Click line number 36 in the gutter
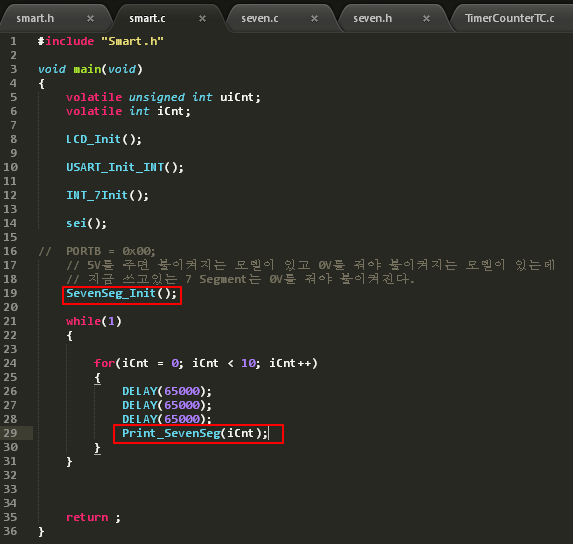Screen dimensions: 573x544 point(10,531)
